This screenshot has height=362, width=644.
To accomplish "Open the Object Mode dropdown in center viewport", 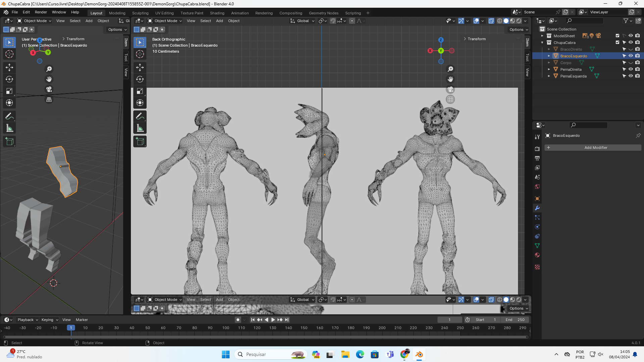I will tap(165, 21).
